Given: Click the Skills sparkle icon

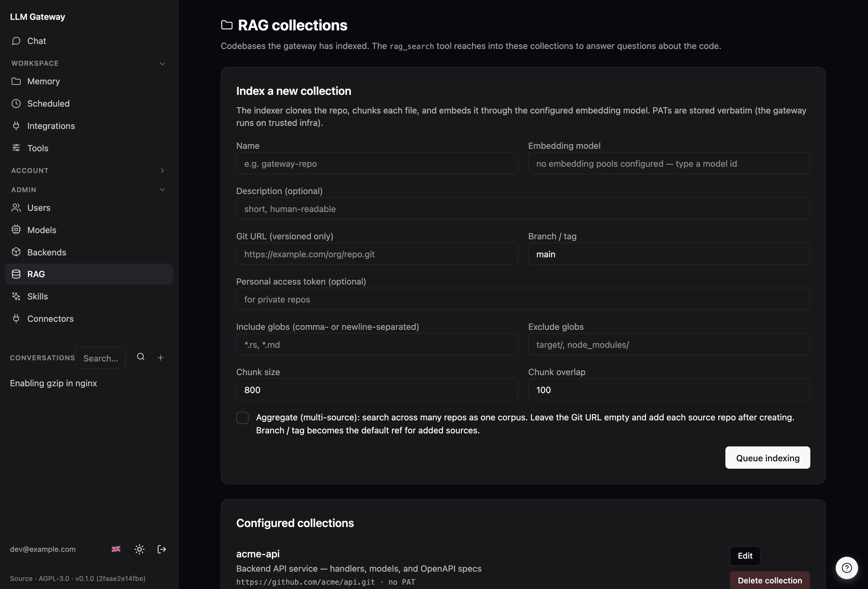Looking at the screenshot, I should [16, 297].
